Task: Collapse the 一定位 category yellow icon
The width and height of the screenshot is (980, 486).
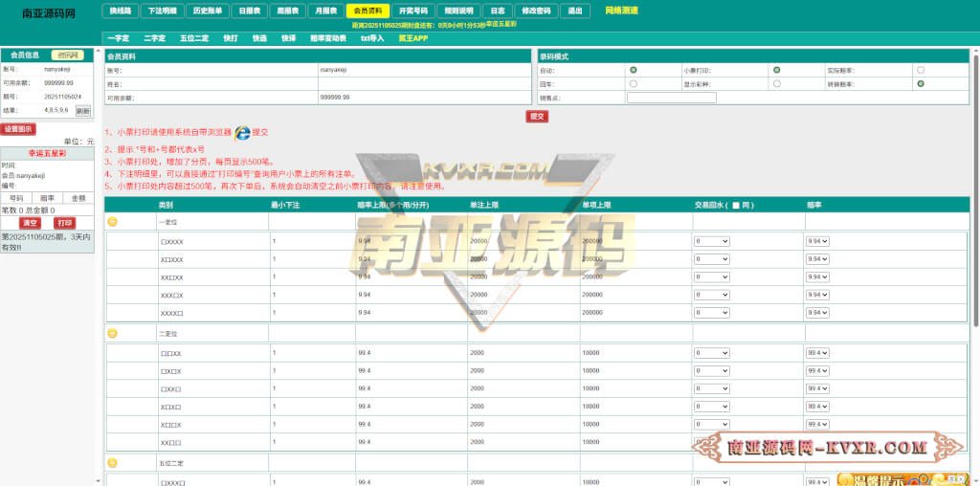Action: pyautogui.click(x=112, y=221)
